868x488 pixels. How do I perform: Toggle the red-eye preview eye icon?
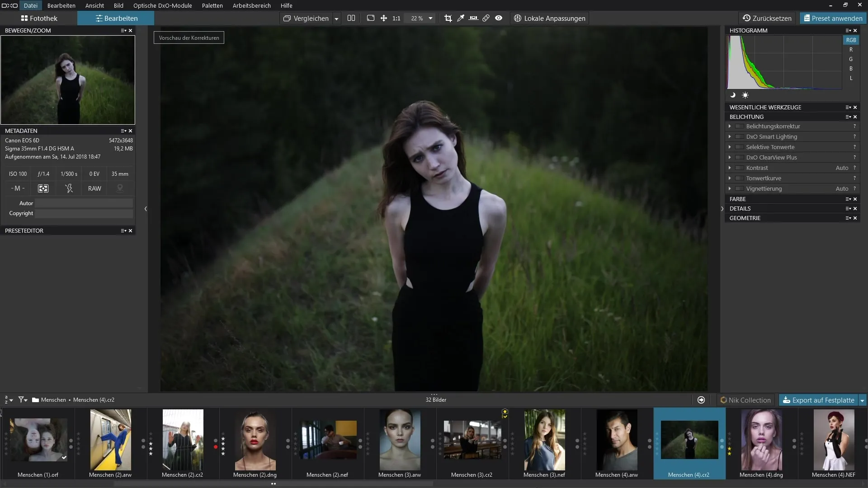[x=499, y=18]
